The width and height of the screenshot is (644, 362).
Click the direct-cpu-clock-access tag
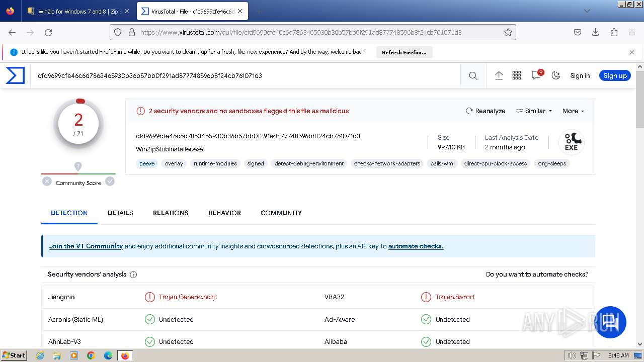pos(496,163)
